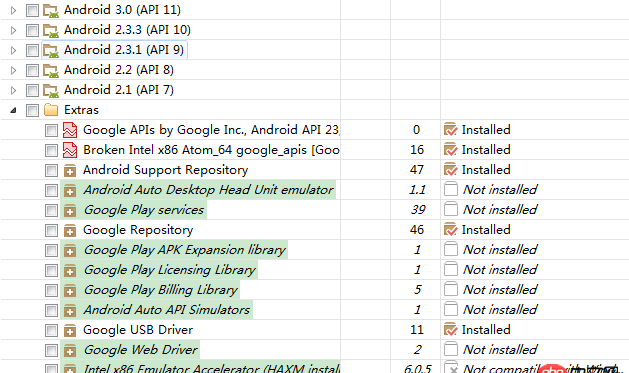629x373 pixels.
Task: Click the Installed text for Android Support Repository
Action: (x=486, y=170)
